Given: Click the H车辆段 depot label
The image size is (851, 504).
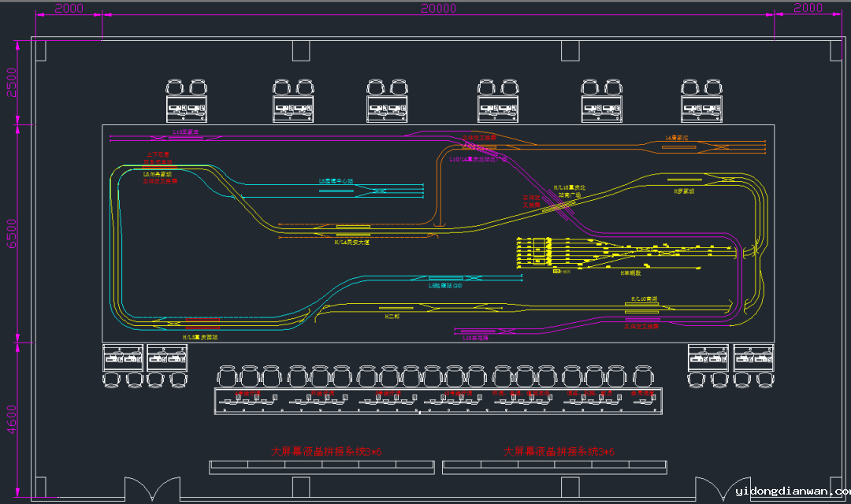Looking at the screenshot, I should (630, 273).
